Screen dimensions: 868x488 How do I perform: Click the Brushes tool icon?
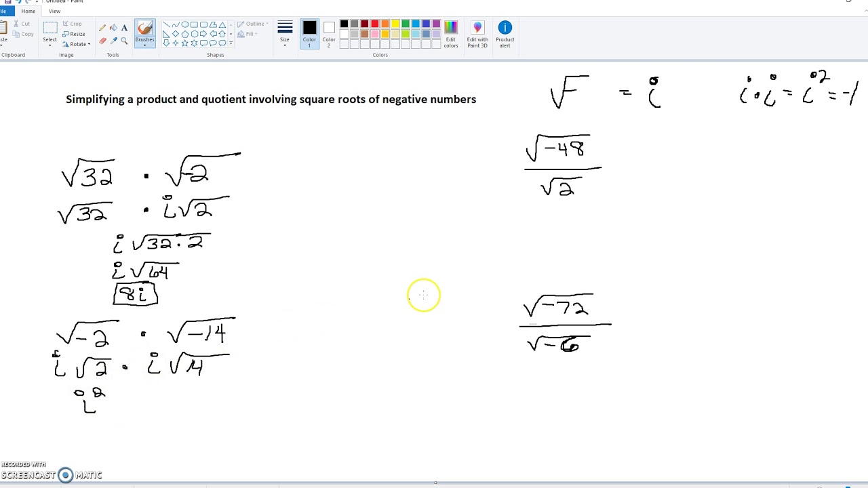click(144, 28)
